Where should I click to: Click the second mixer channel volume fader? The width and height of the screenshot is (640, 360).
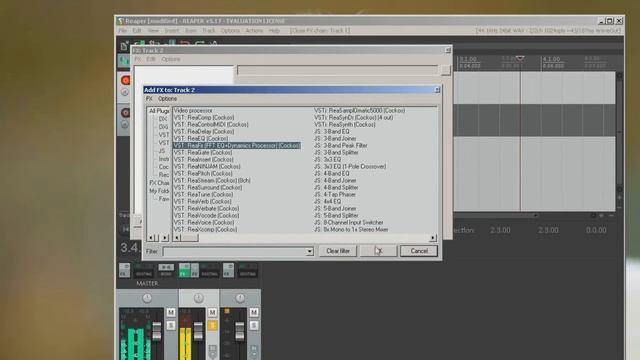(198, 331)
